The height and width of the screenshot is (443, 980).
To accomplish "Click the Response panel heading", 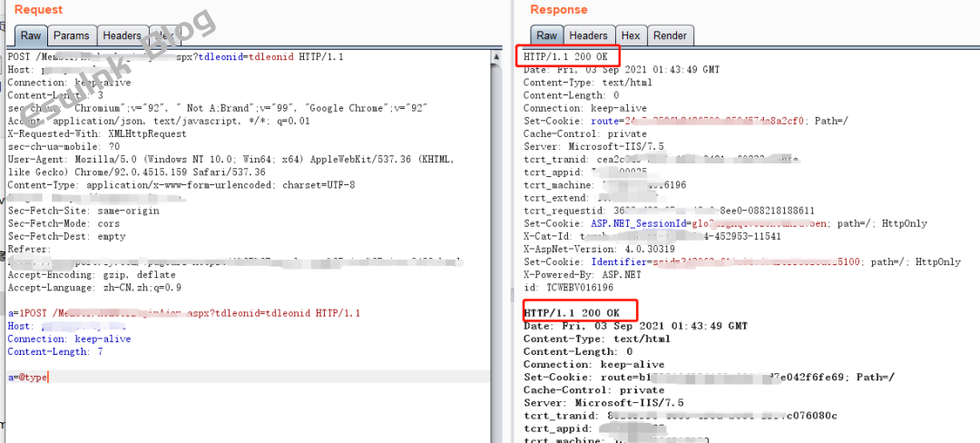I will pos(558,10).
